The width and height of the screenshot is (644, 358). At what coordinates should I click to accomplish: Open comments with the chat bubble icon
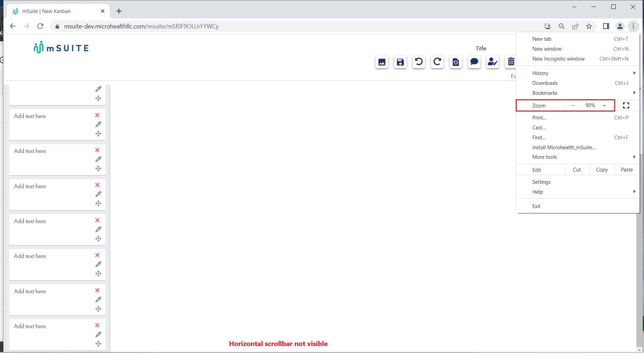click(x=474, y=62)
